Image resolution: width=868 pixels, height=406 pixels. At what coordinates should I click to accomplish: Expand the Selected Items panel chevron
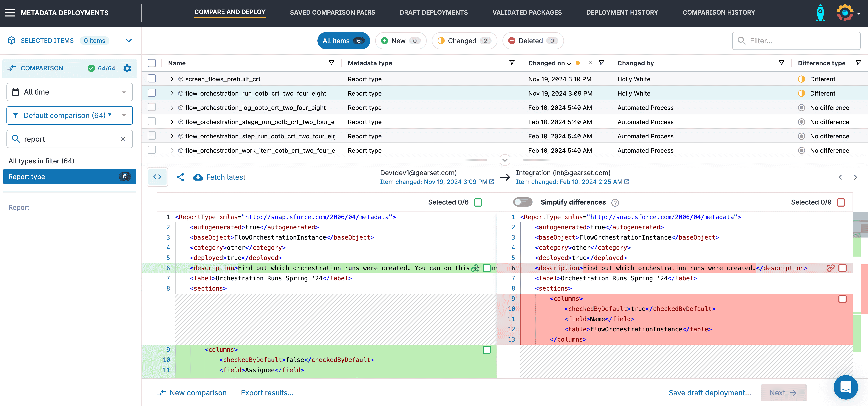pyautogui.click(x=128, y=41)
